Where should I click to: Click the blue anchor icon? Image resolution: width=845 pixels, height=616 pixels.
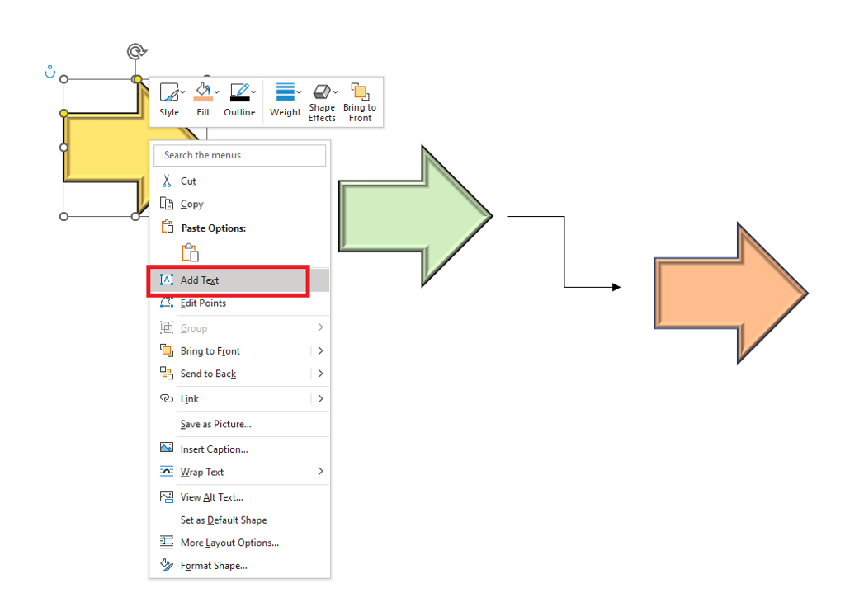50,72
